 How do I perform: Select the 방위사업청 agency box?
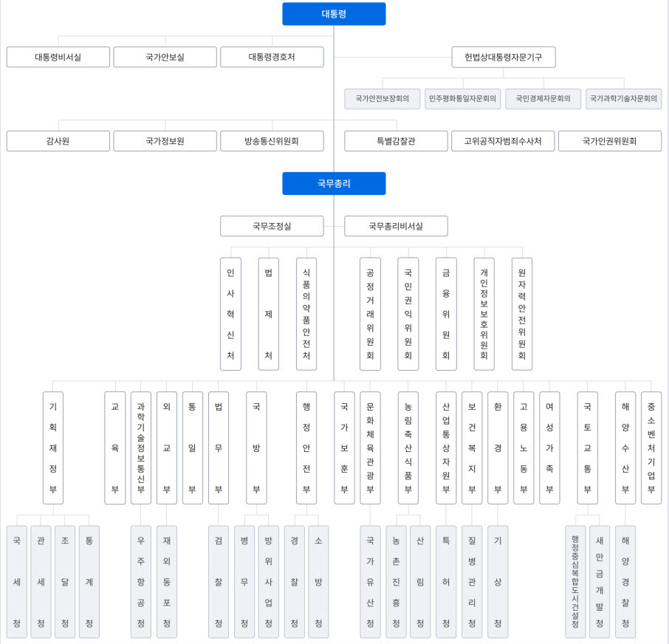268,582
